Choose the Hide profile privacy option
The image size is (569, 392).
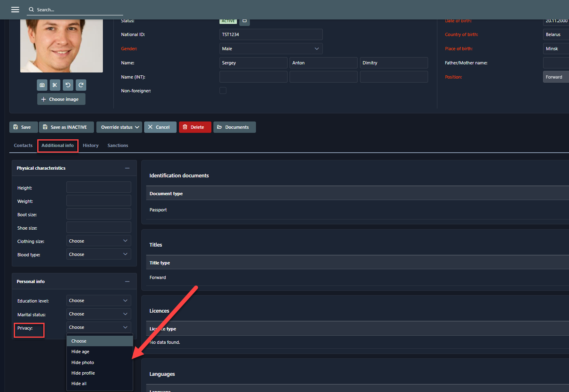click(83, 373)
